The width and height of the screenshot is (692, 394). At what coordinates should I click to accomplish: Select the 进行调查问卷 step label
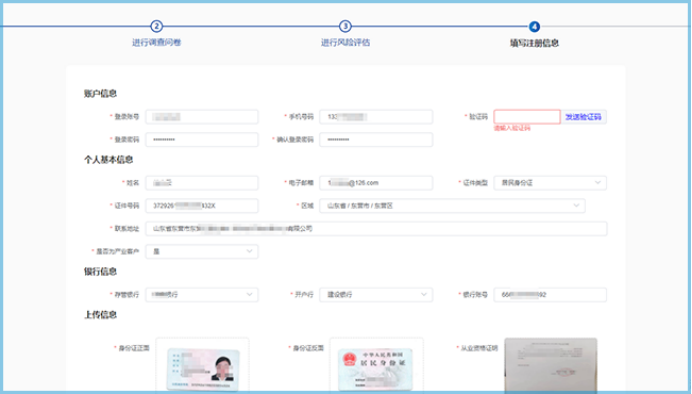tap(156, 42)
